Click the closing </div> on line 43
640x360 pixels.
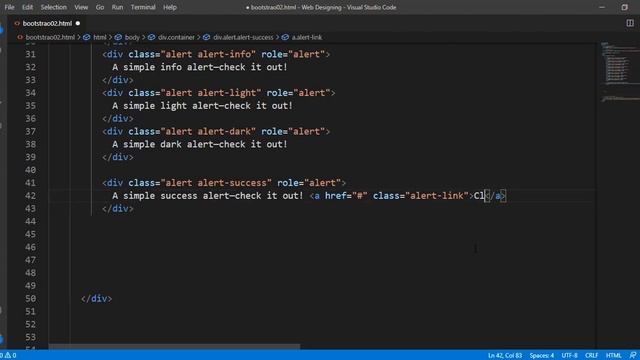(118, 209)
